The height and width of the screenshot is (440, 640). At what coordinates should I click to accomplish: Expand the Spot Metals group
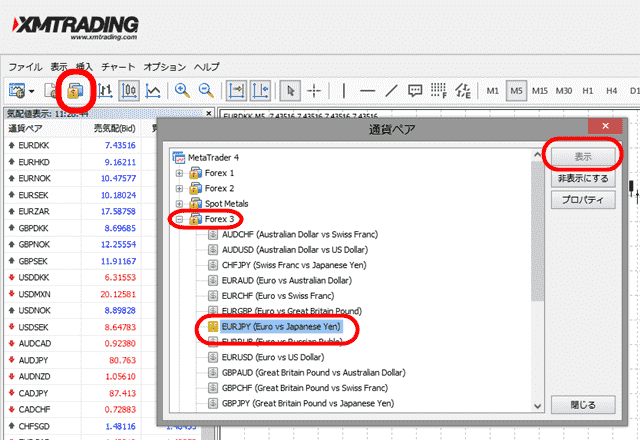pyautogui.click(x=179, y=204)
